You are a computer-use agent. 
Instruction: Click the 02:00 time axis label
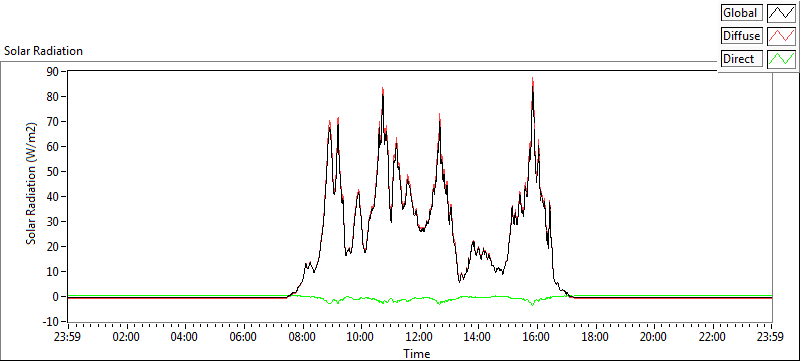click(x=127, y=337)
